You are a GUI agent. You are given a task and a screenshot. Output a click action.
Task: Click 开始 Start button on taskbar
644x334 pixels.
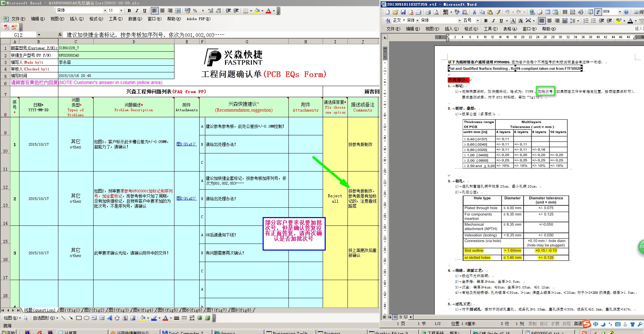coord(8,332)
